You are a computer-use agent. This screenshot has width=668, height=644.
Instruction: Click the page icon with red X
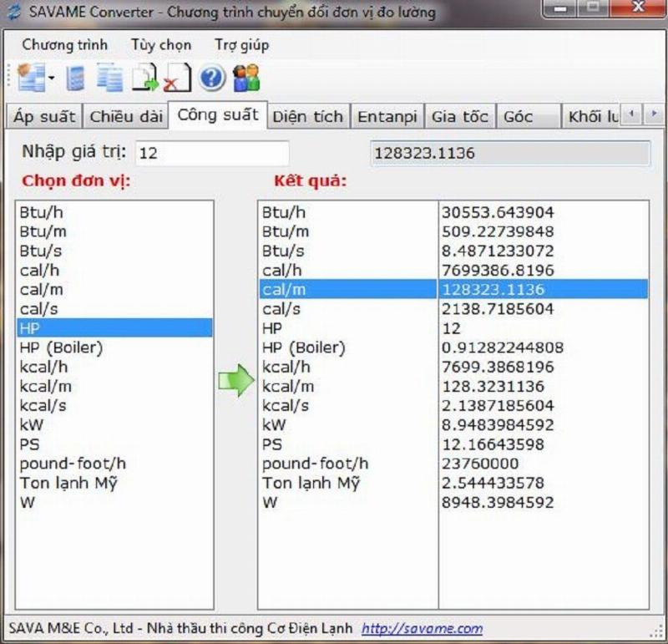click(177, 78)
